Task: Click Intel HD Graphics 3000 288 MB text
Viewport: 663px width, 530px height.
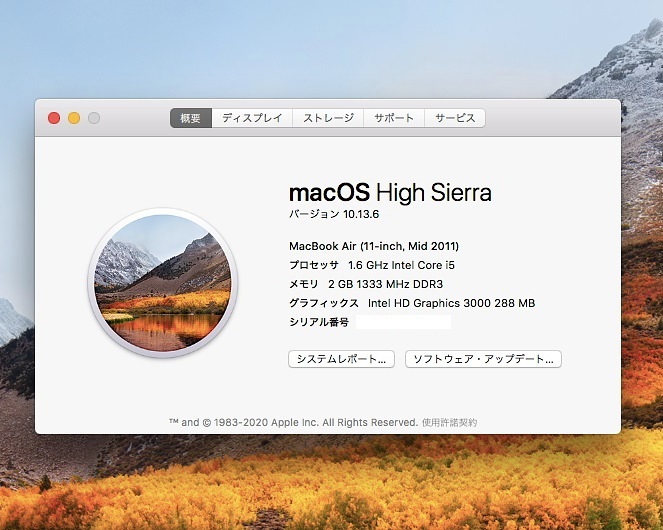Action: point(452,303)
